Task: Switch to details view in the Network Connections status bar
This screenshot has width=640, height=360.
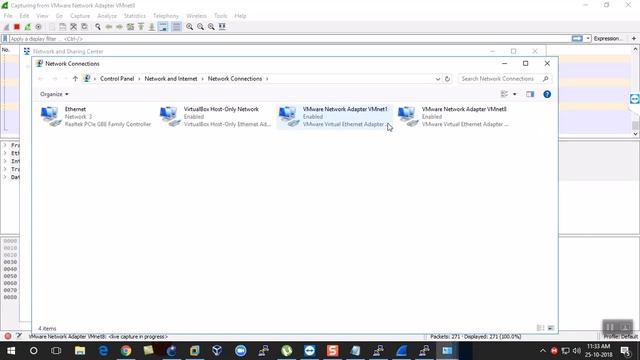Action: click(x=540, y=328)
